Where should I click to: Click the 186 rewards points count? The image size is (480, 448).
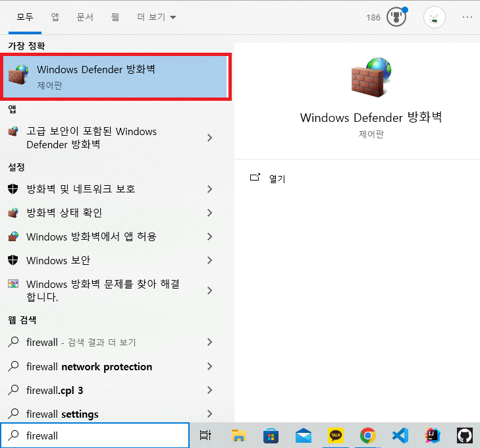point(373,17)
